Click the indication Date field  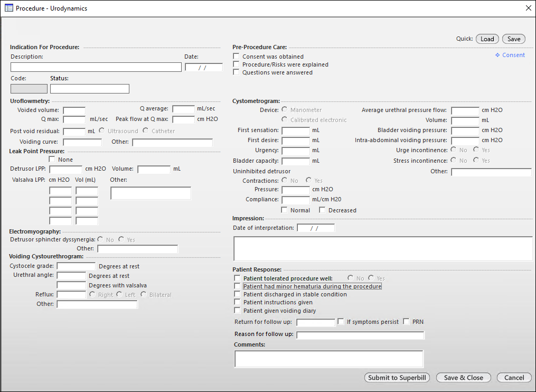[x=204, y=68]
